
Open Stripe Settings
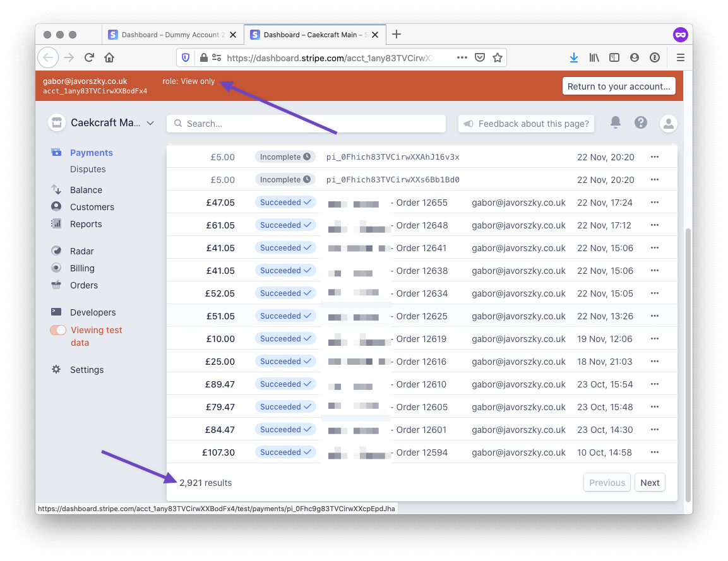(87, 369)
